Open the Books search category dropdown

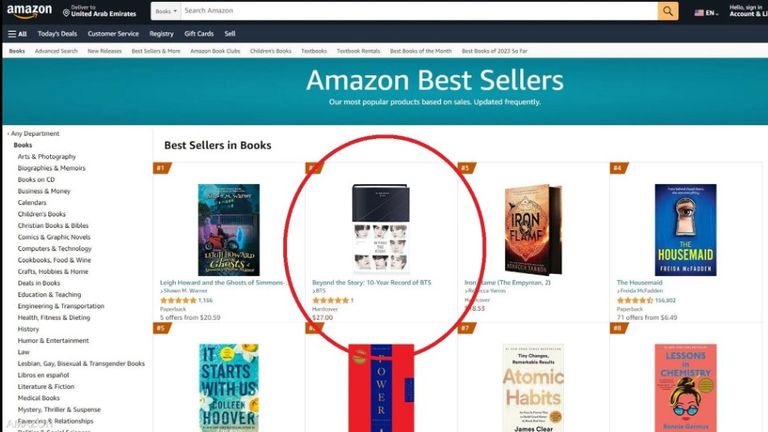point(166,11)
